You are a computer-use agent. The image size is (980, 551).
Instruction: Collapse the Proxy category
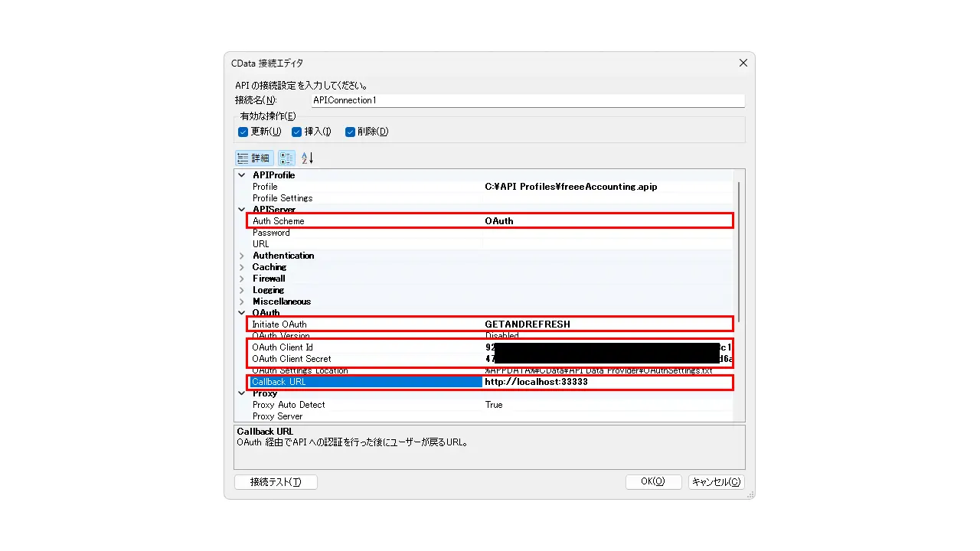(242, 393)
